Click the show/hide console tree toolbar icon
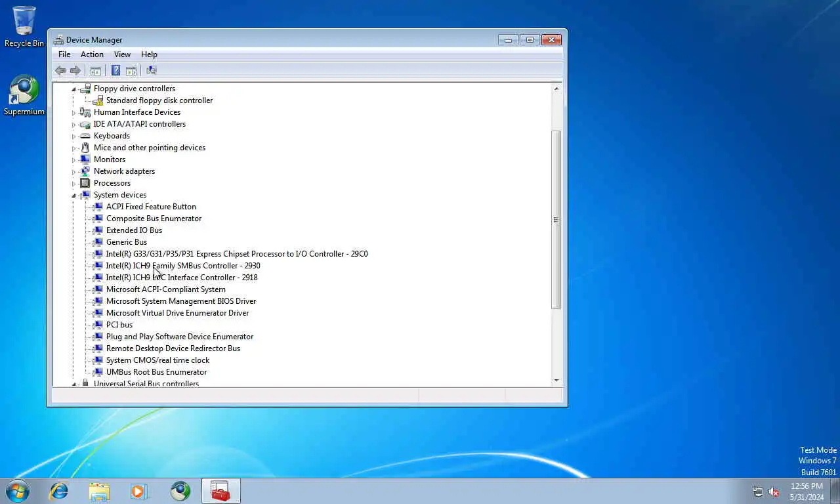 (95, 70)
